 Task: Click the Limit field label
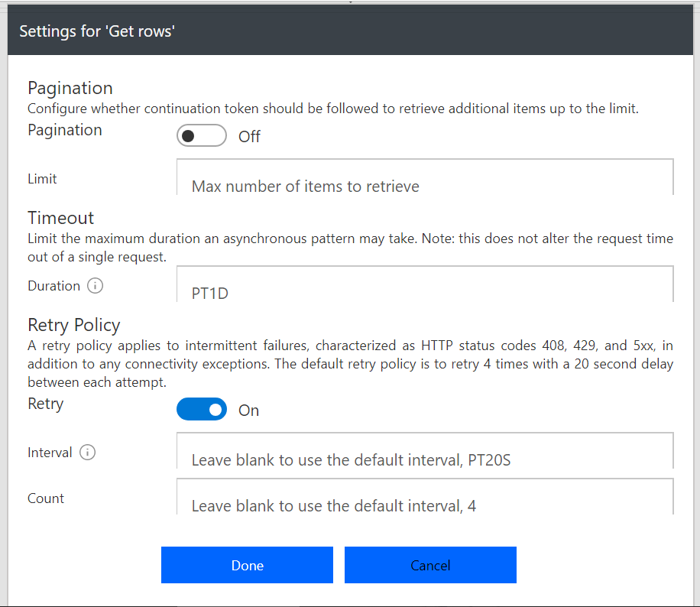[x=43, y=179]
